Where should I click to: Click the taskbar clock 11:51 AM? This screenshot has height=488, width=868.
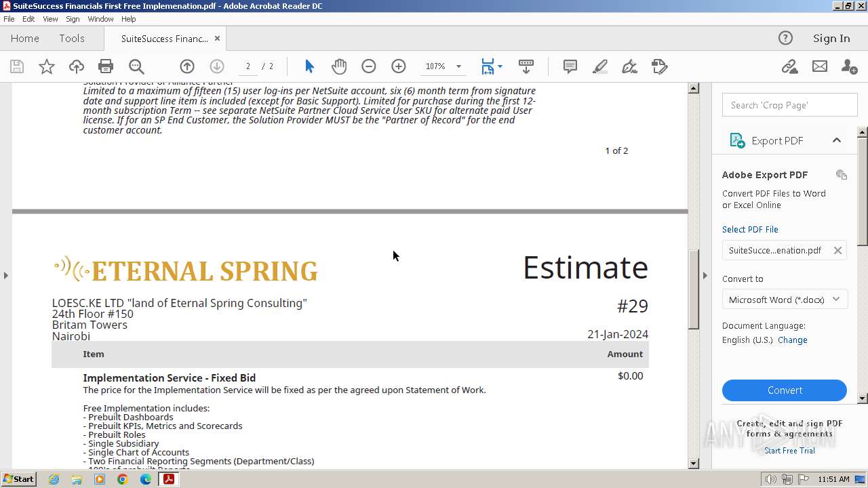(833, 479)
